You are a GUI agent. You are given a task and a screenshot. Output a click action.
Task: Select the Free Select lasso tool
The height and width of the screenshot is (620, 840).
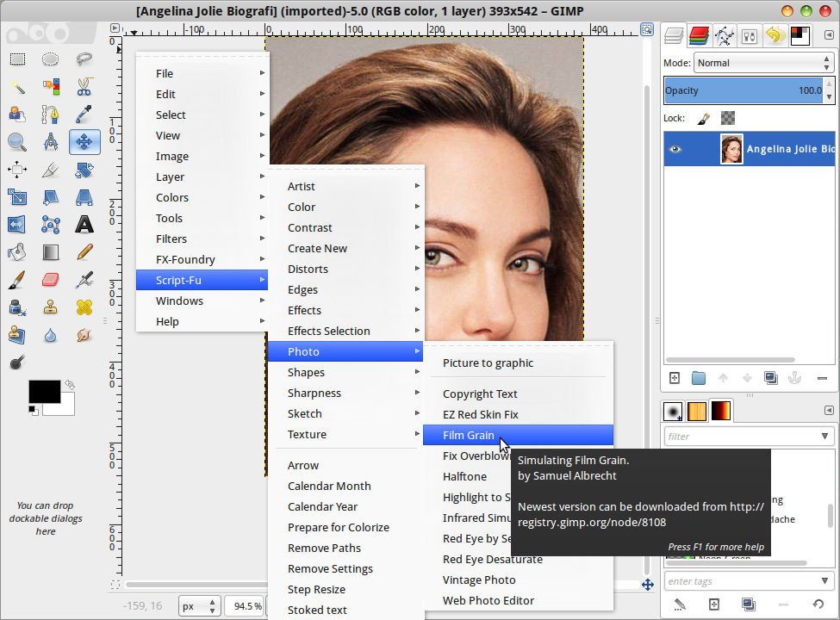pyautogui.click(x=84, y=59)
